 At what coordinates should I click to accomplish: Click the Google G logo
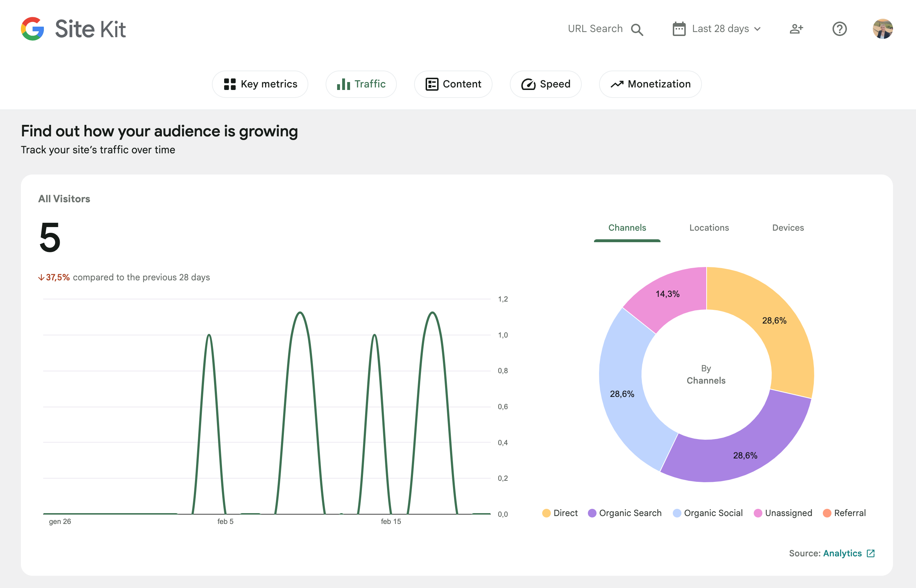pyautogui.click(x=32, y=29)
